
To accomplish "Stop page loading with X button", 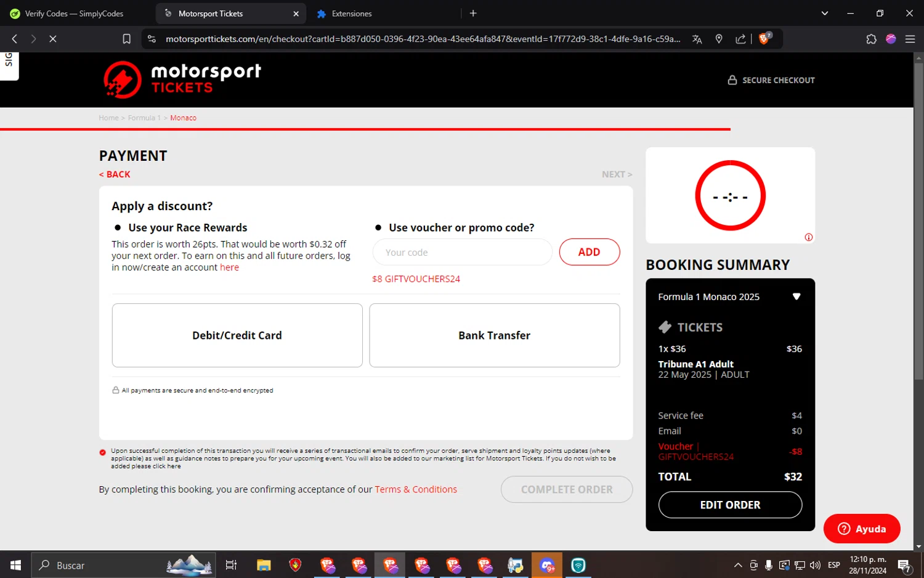I will point(53,39).
